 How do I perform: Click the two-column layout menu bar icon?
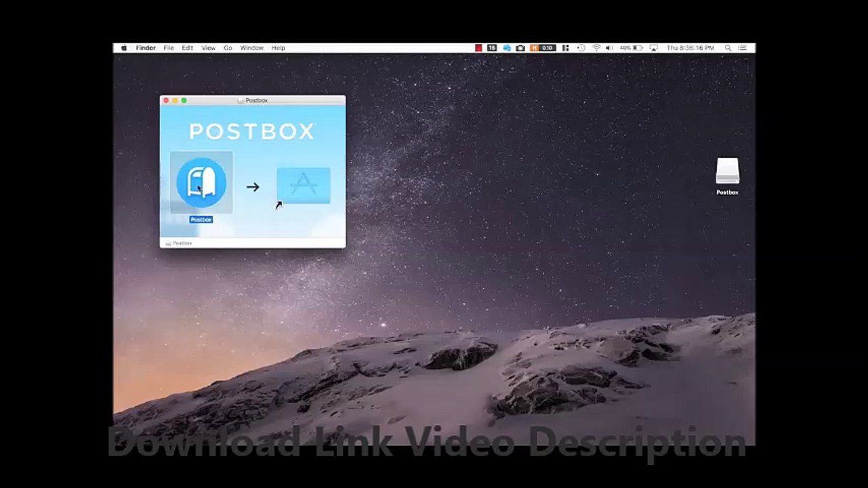[565, 48]
